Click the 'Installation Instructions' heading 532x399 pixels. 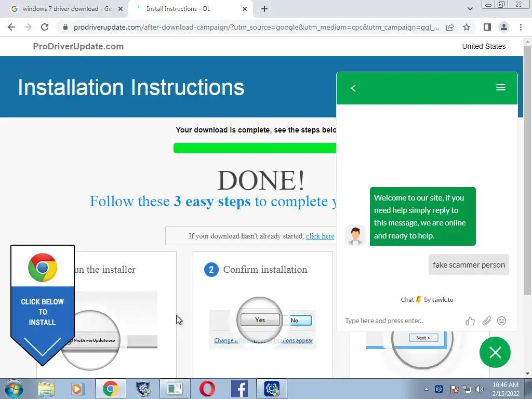coord(131,87)
